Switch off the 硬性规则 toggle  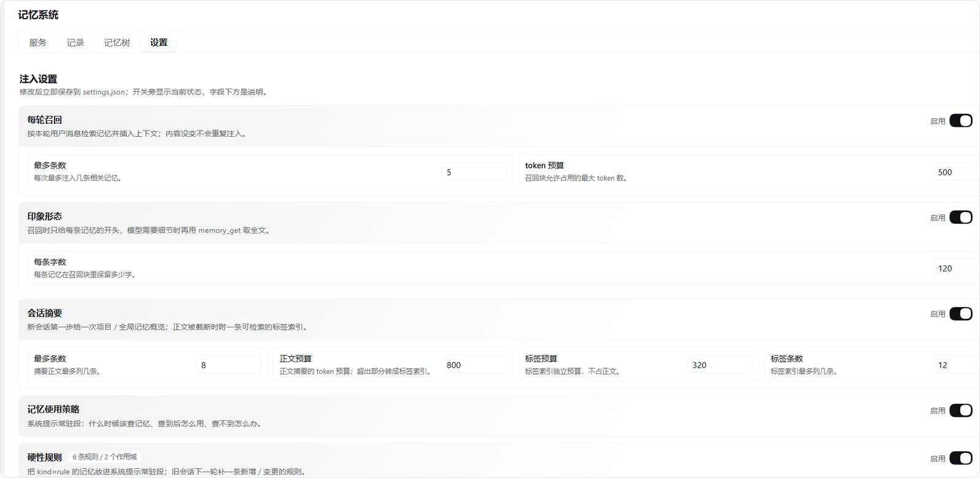960,458
